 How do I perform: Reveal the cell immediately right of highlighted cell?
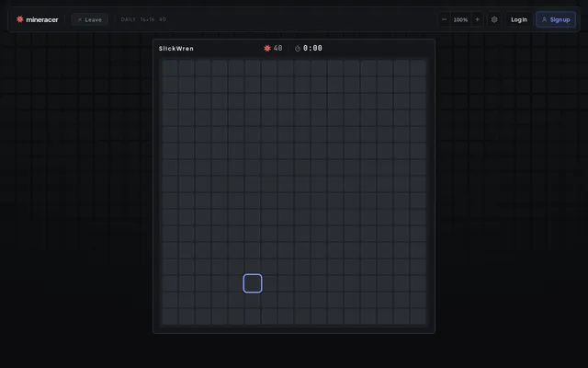pos(269,283)
